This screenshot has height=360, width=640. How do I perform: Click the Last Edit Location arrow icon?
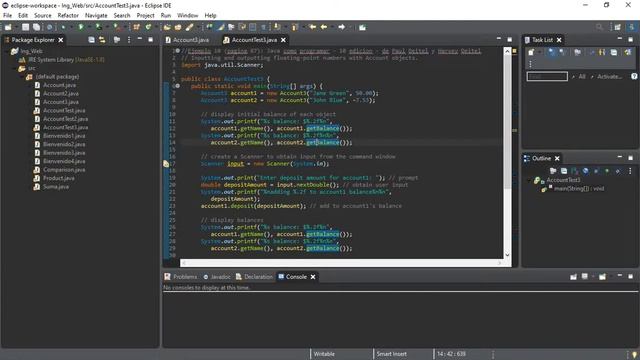(x=312, y=27)
